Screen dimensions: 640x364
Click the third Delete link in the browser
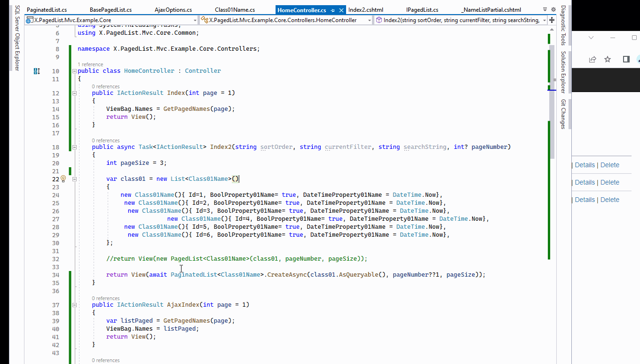tap(610, 200)
